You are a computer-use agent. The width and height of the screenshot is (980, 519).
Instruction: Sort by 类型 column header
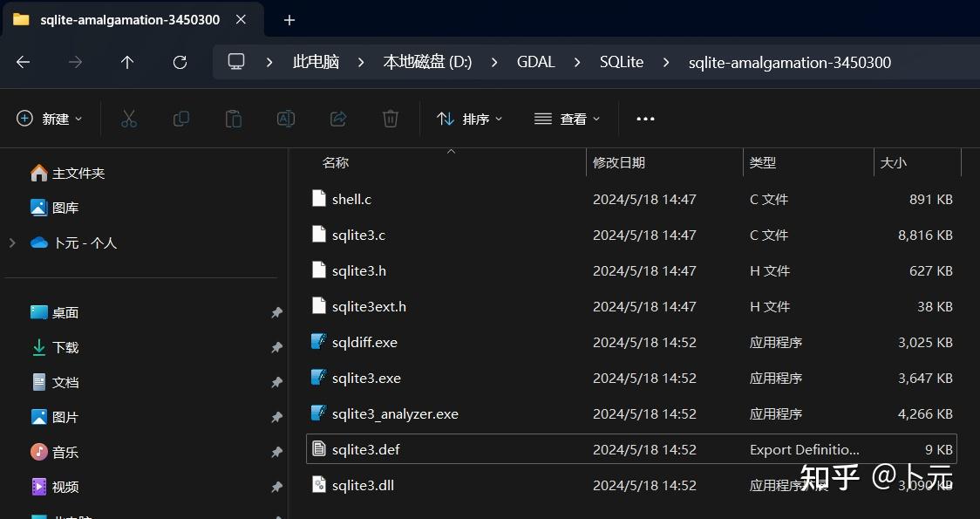(x=763, y=162)
